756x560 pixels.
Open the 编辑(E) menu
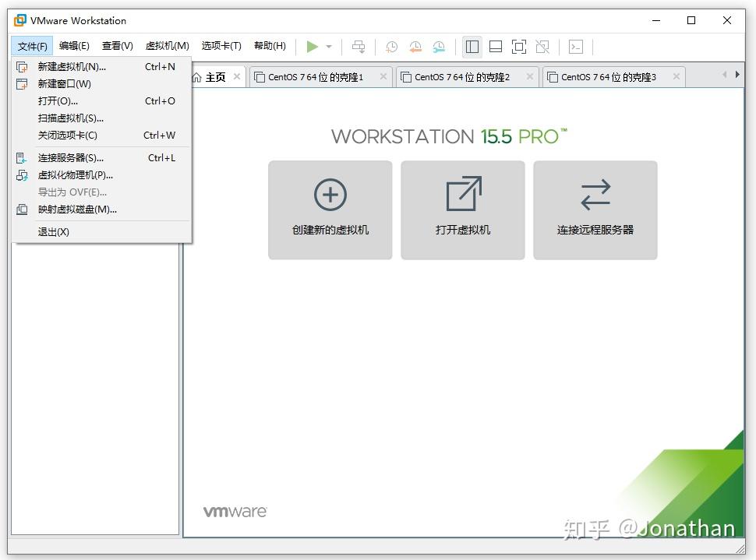(74, 46)
